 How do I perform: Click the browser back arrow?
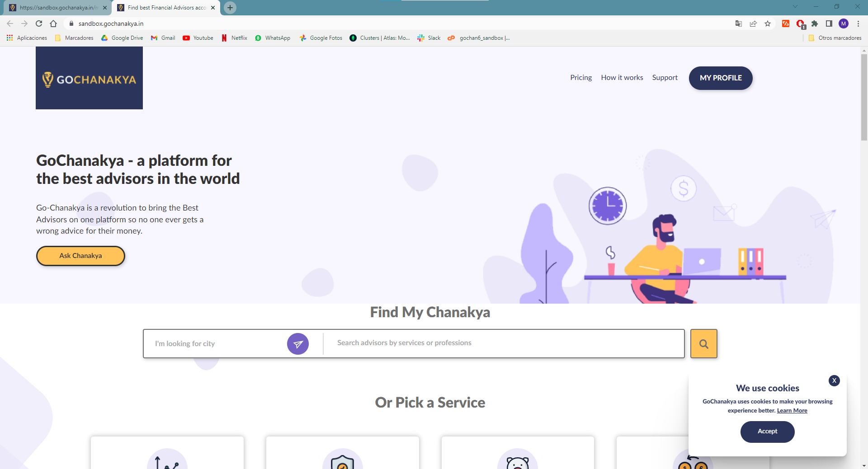click(10, 23)
